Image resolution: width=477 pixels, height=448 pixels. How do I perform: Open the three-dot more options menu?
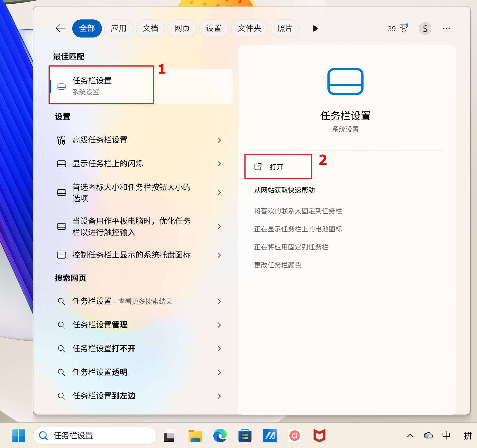446,28
